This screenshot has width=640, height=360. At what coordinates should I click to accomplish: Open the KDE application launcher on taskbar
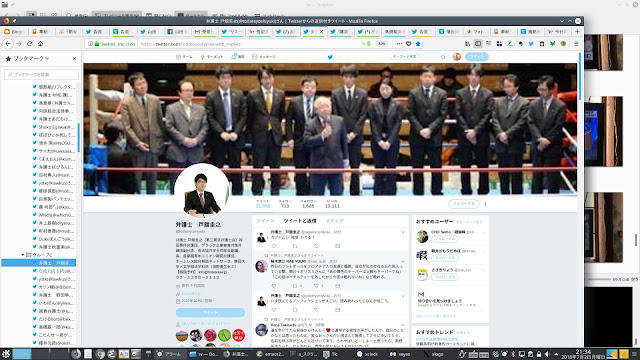pyautogui.click(x=6, y=354)
